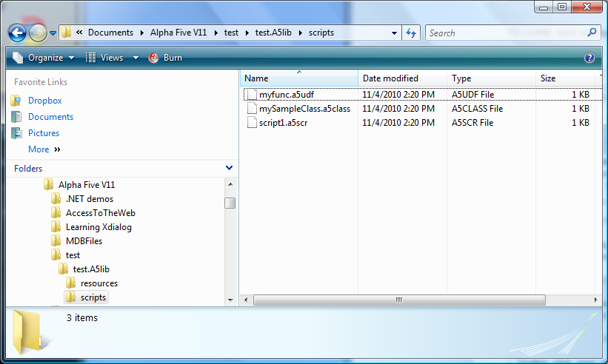Click folder tree scroll up arrow

(230, 184)
